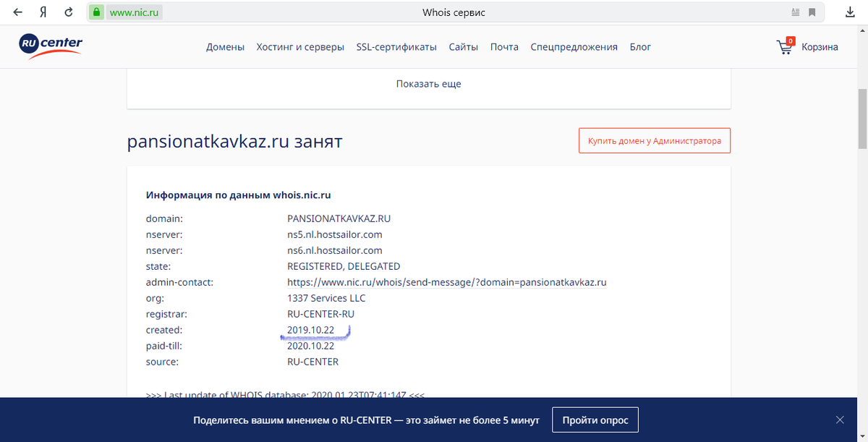Click the registrar: field label
The width and height of the screenshot is (868, 442).
166,314
